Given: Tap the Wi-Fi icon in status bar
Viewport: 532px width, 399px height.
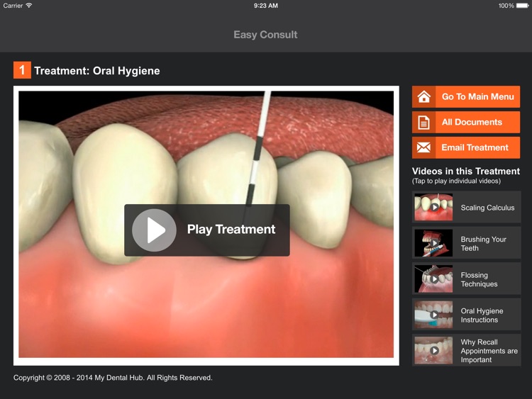Looking at the screenshot, I should [29, 6].
